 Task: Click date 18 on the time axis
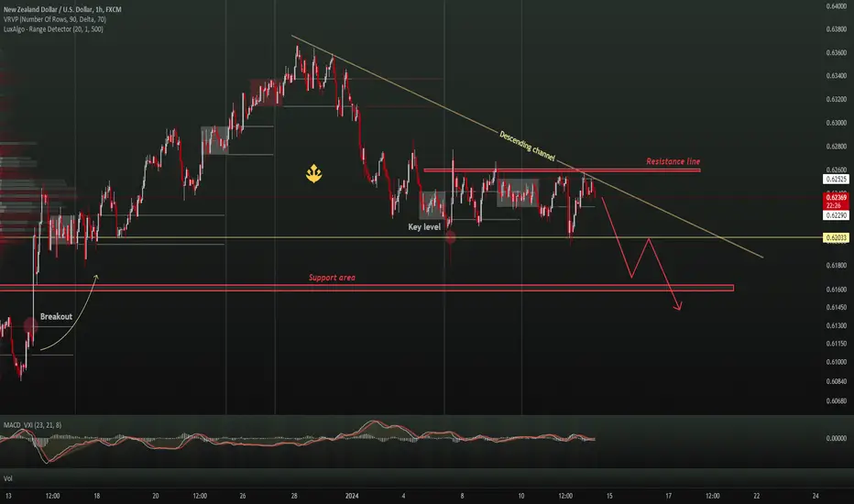(x=96, y=496)
